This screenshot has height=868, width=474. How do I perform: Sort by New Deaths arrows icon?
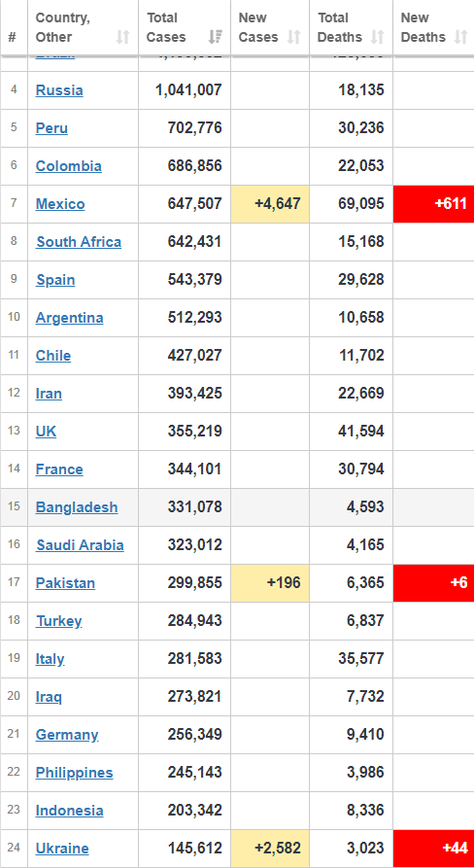[x=460, y=37]
